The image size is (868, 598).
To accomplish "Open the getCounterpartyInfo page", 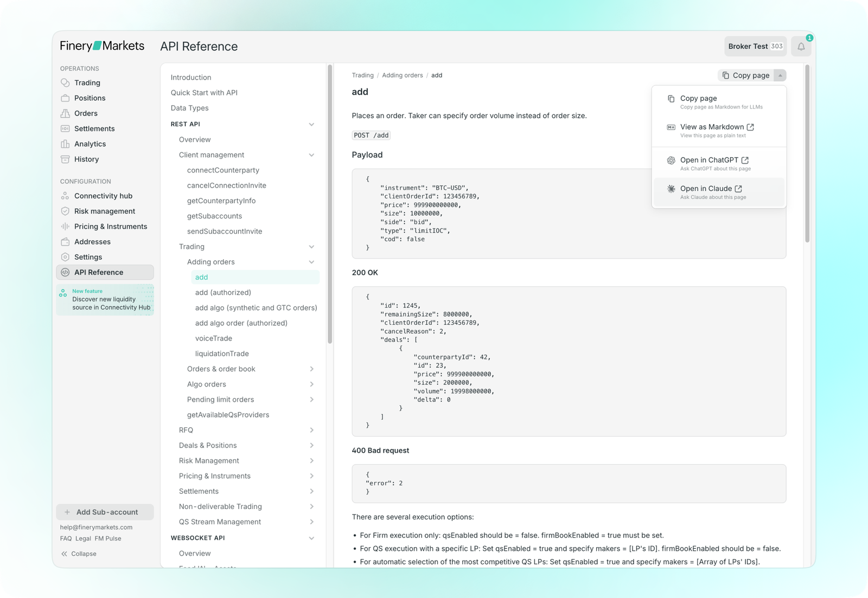I will [221, 201].
